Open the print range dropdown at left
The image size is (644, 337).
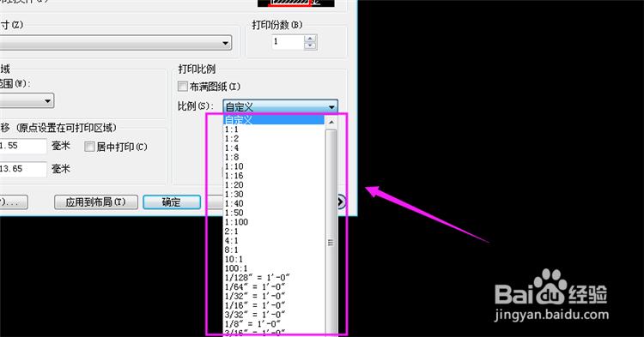point(27,101)
